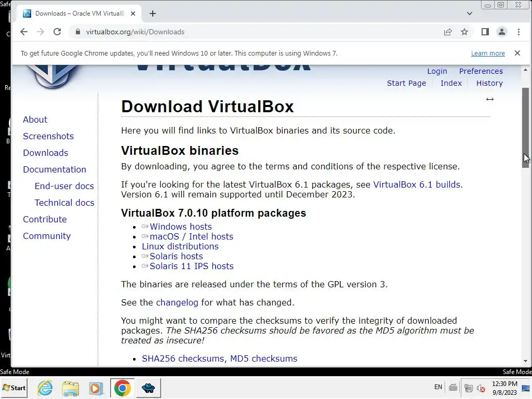Switch to Chrome in the taskbar

pos(123,388)
